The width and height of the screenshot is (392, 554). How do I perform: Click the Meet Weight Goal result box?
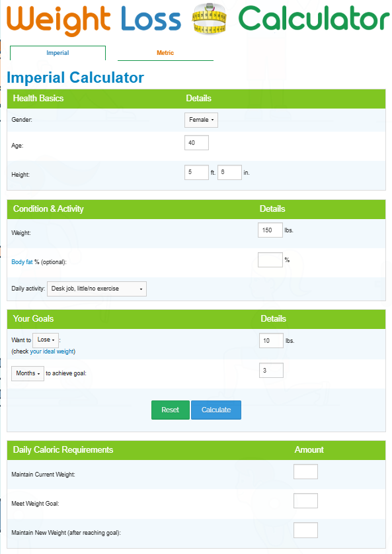tap(305, 500)
